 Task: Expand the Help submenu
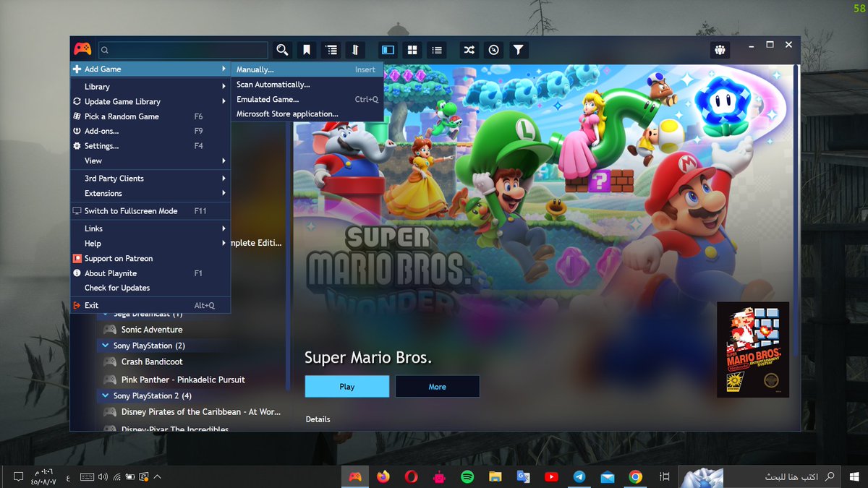(150, 244)
